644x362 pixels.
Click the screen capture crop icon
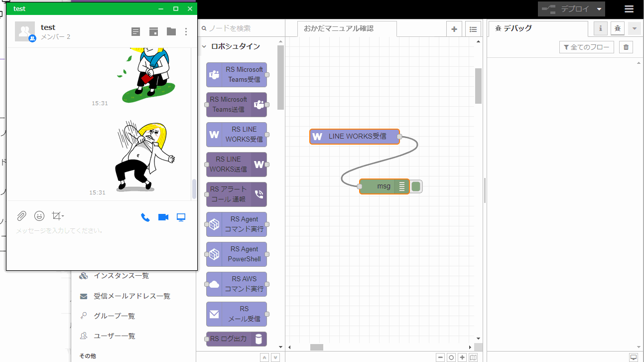tap(58, 216)
